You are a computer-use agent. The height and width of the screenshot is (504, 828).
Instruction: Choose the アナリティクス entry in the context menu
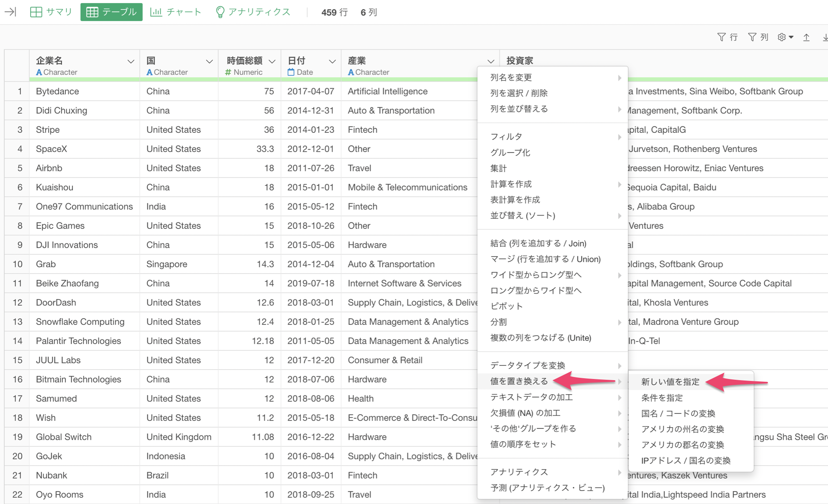(x=552, y=472)
